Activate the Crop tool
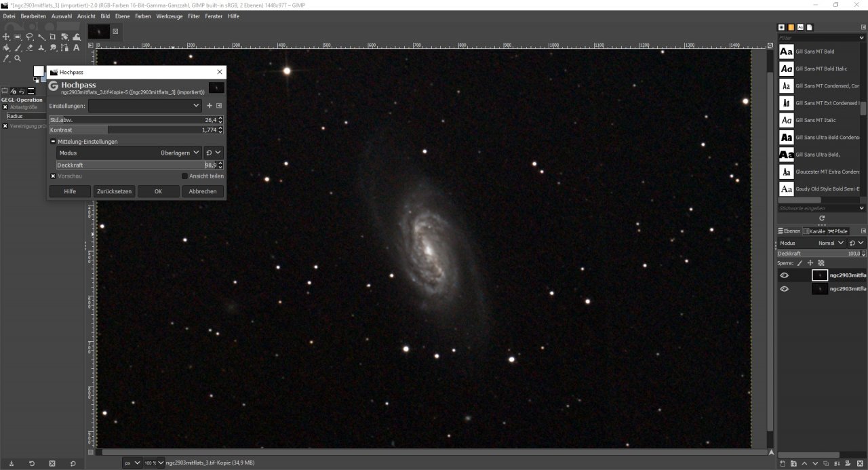 54,37
